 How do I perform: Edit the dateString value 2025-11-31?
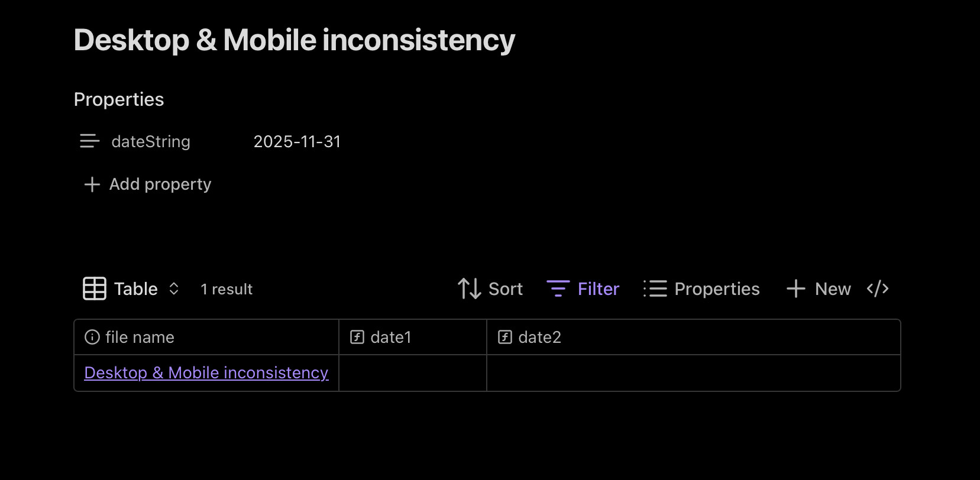(x=297, y=142)
